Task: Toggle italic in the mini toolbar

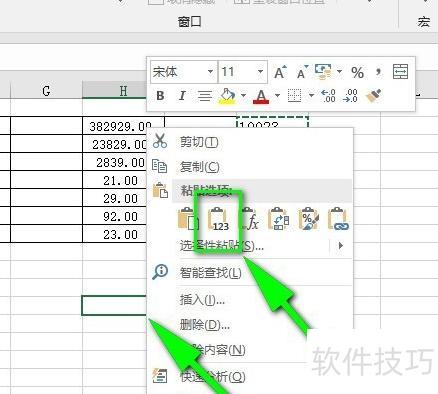Action: tap(182, 96)
